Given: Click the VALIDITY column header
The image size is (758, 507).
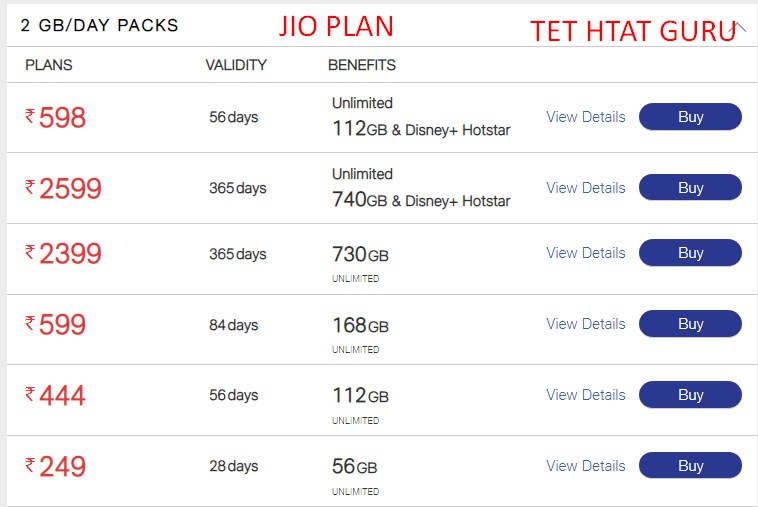Looking at the screenshot, I should click(236, 65).
